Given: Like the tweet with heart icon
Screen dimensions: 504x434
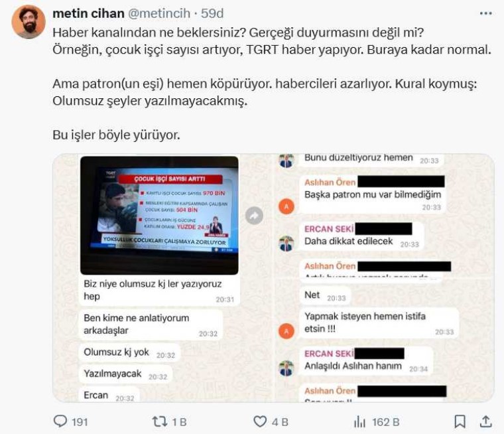Looking at the screenshot, I should pyautogui.click(x=260, y=421).
